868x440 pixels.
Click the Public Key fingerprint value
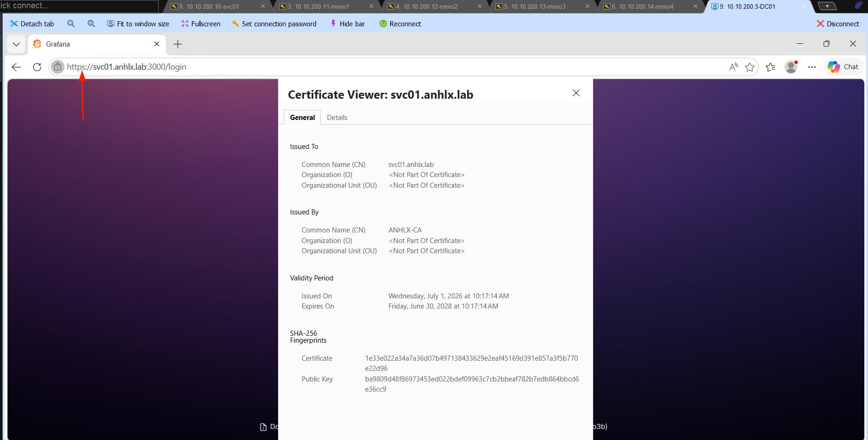tap(472, 384)
